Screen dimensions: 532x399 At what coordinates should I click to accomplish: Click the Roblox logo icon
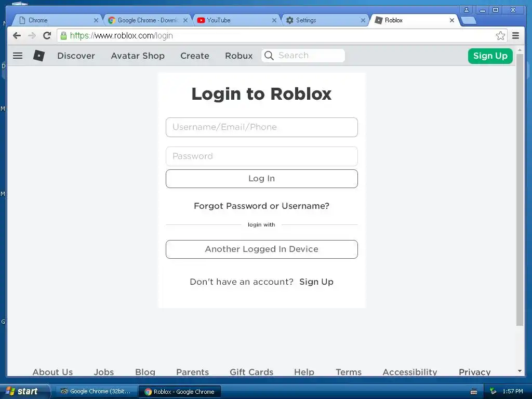pyautogui.click(x=38, y=56)
